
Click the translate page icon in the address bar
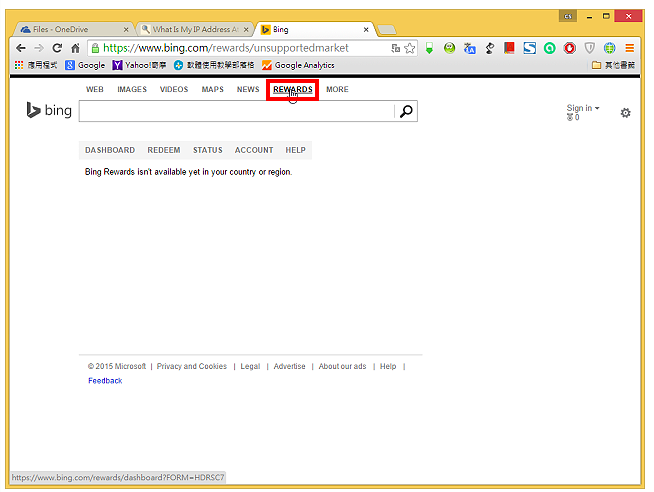(395, 48)
